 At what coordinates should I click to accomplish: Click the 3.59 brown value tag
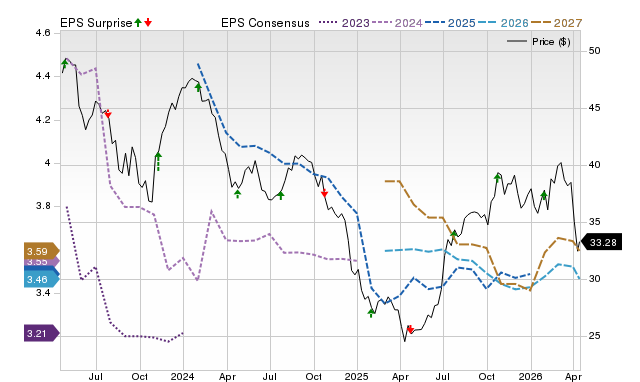[x=42, y=251]
